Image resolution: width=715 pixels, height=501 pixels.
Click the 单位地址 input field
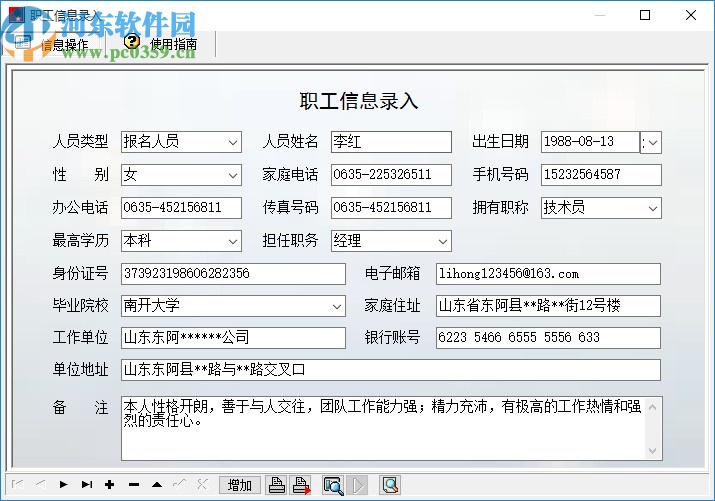pos(391,370)
